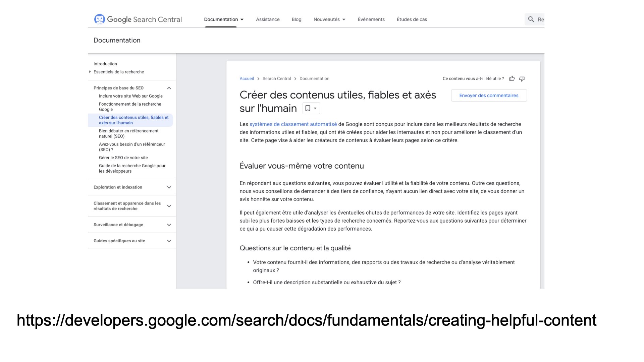
Task: Expand Guides spécifiques au site section
Action: coord(169,241)
